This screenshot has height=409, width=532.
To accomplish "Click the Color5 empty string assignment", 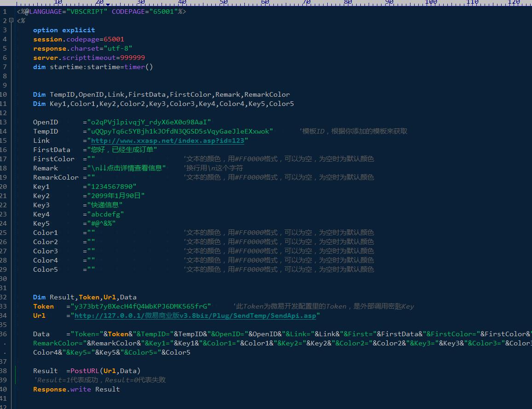I will (64, 269).
